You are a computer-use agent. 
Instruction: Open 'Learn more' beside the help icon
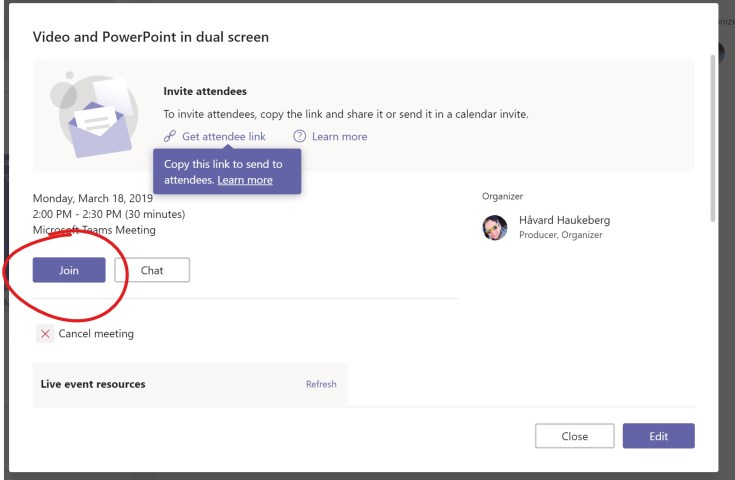click(339, 137)
